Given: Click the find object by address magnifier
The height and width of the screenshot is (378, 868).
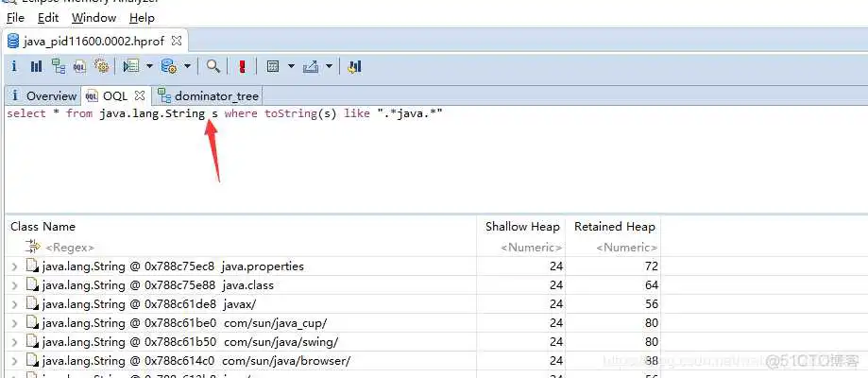Looking at the screenshot, I should pyautogui.click(x=213, y=66).
